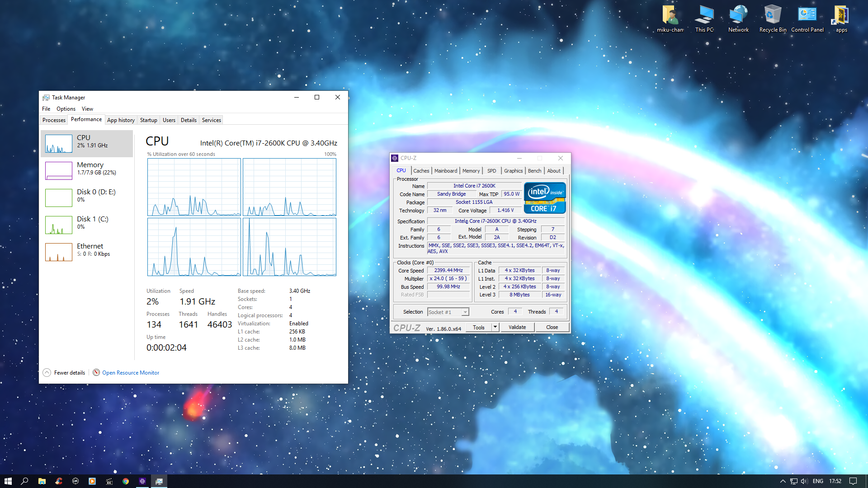This screenshot has width=868, height=488.
Task: Expand the Tools dropdown arrow in CPU-Z
Action: [x=495, y=327]
